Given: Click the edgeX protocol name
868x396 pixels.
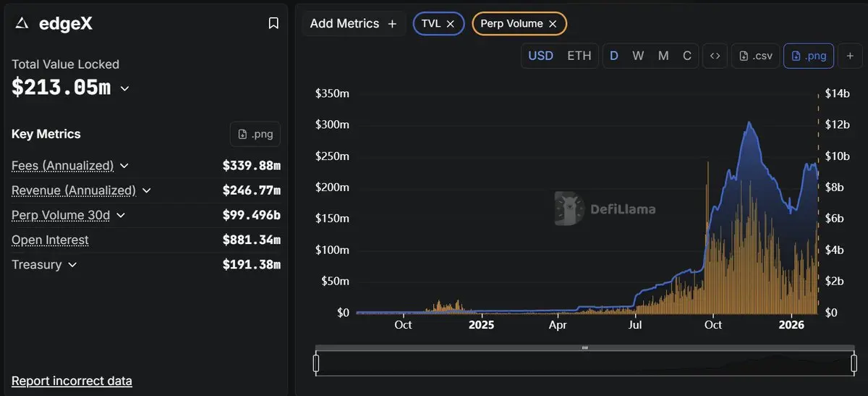Looking at the screenshot, I should point(64,24).
